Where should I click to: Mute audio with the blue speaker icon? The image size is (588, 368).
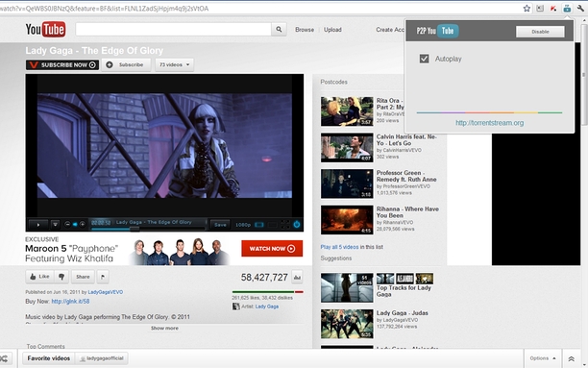pos(75,224)
